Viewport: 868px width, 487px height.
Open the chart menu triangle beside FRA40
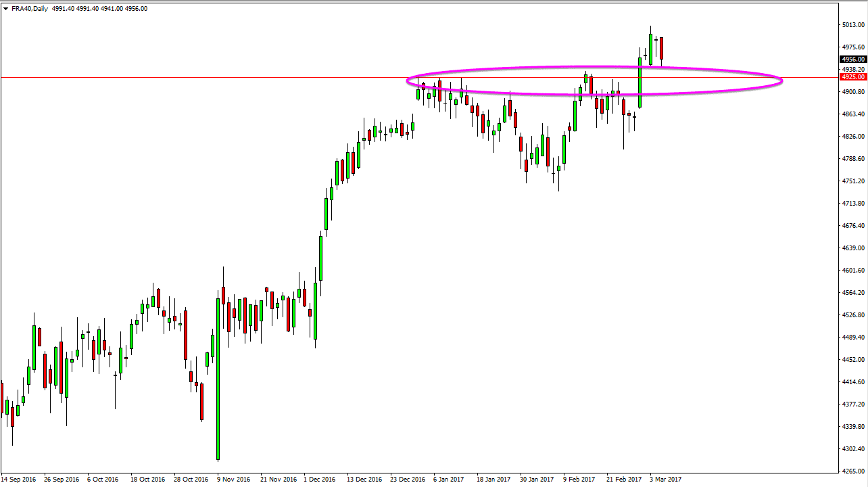[6, 9]
